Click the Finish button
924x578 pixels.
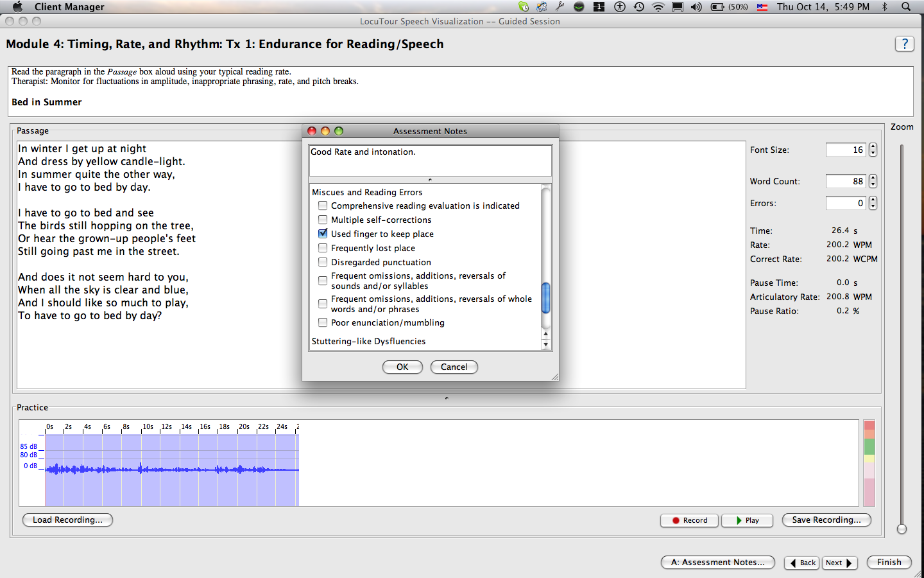click(889, 563)
